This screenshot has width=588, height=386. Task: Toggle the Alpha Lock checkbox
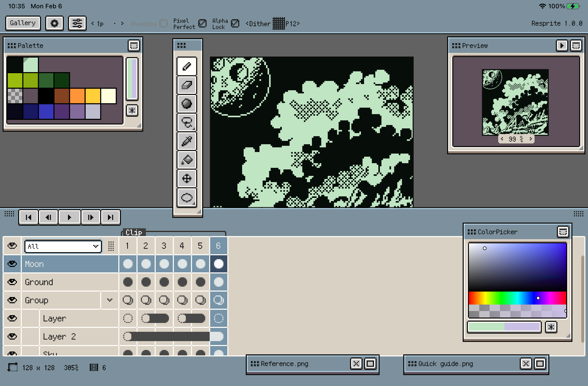pyautogui.click(x=235, y=23)
